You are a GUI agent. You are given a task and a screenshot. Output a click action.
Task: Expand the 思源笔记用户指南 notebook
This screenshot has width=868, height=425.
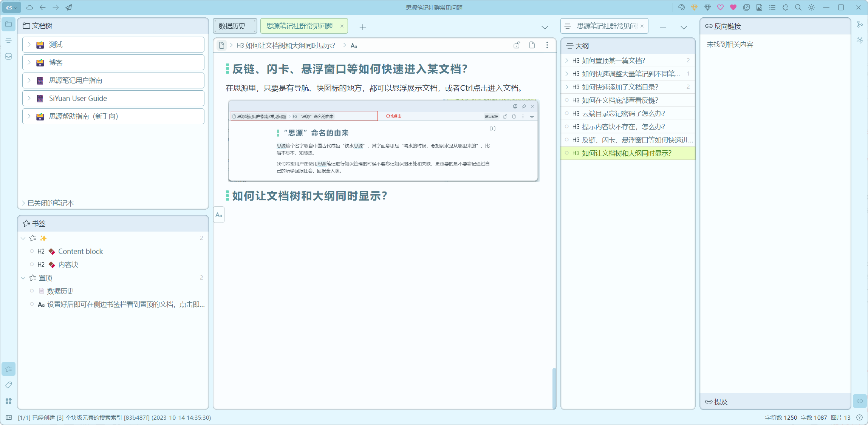(x=29, y=80)
